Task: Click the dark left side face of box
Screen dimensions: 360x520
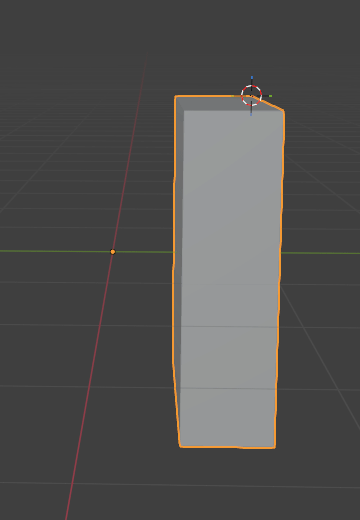Action: tap(178, 267)
